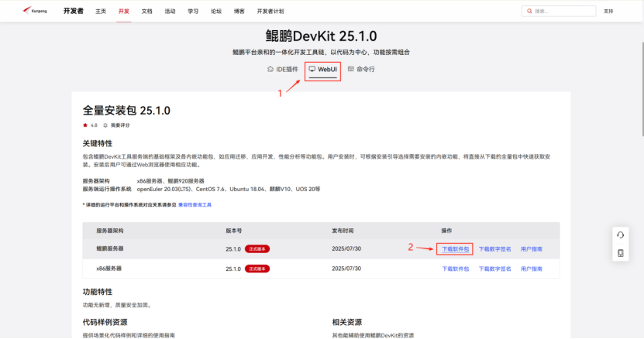Click the 操作 column header
This screenshot has height=339, width=644.
pos(446,231)
